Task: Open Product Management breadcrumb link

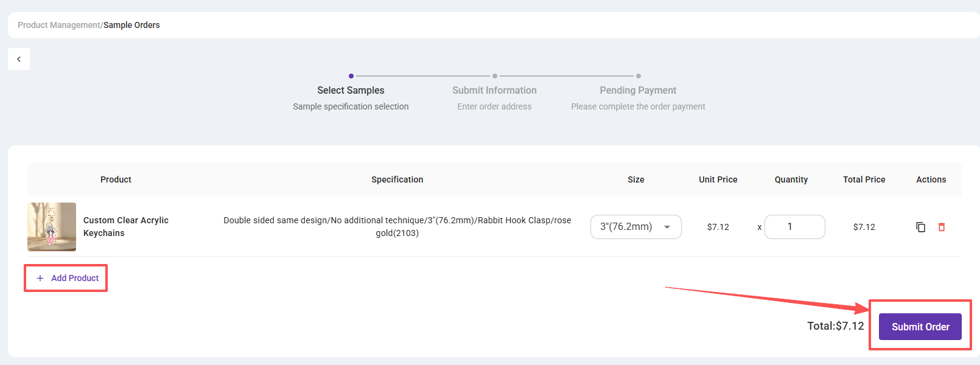Action: tap(59, 25)
